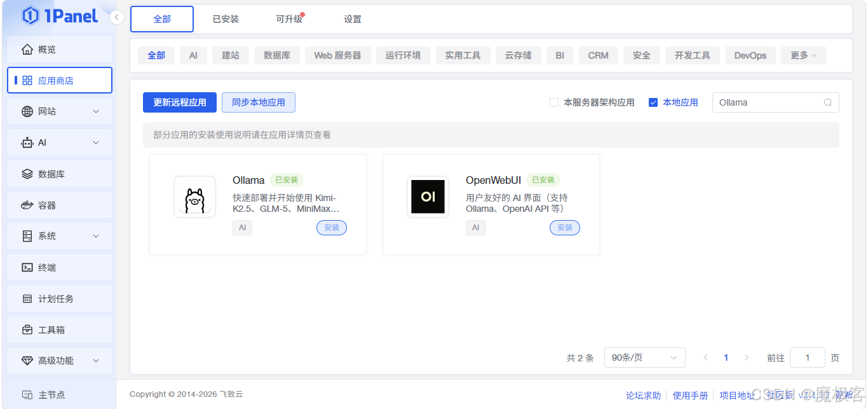This screenshot has width=868, height=409.
Task: Filter by DevOps category
Action: [750, 55]
